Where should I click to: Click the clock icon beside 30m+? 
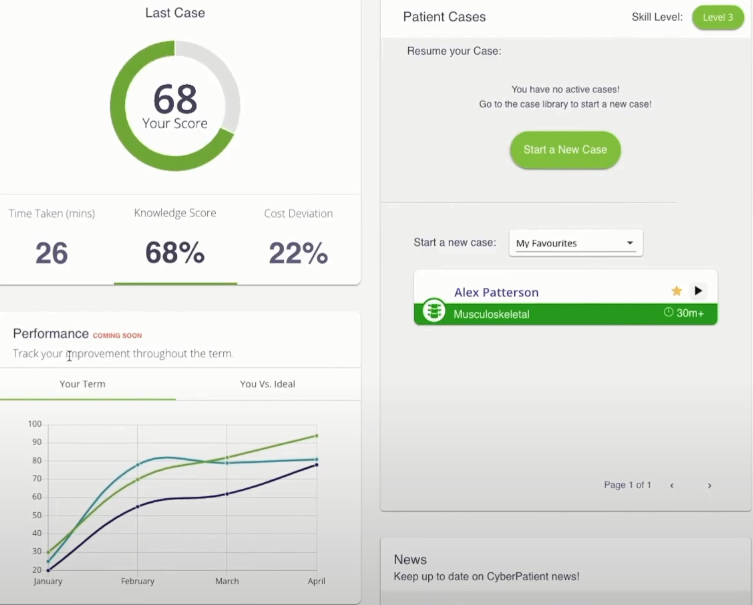pyautogui.click(x=668, y=313)
